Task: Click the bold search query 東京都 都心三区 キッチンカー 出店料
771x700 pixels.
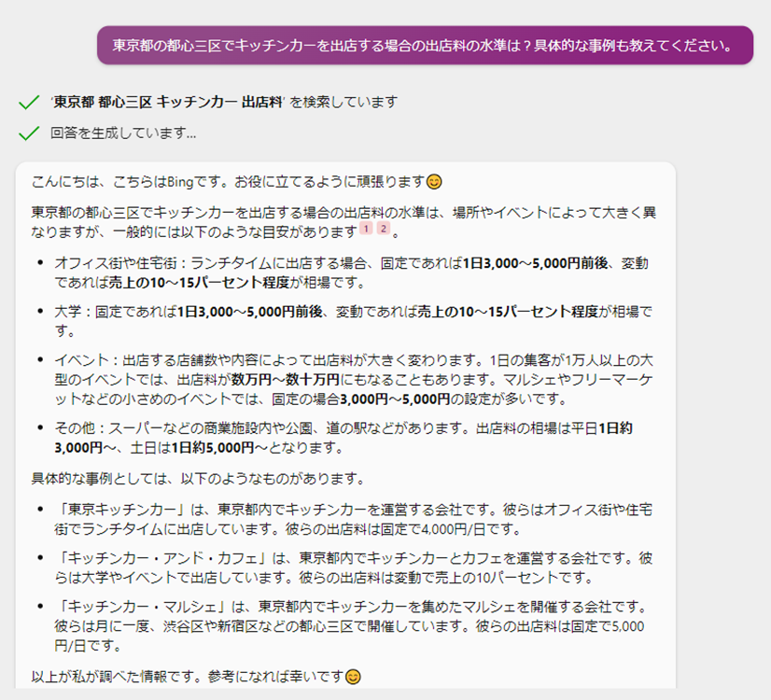Action: click(x=168, y=102)
